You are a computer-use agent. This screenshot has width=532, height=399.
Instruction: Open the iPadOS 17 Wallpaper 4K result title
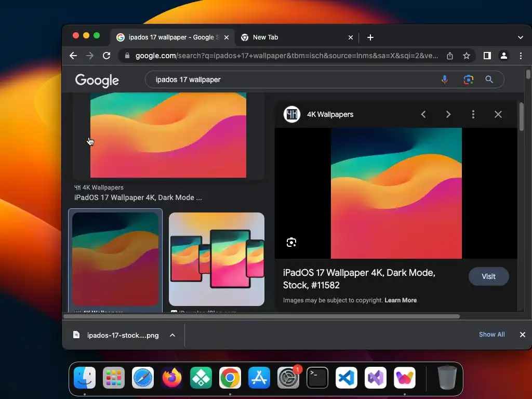[138, 197]
